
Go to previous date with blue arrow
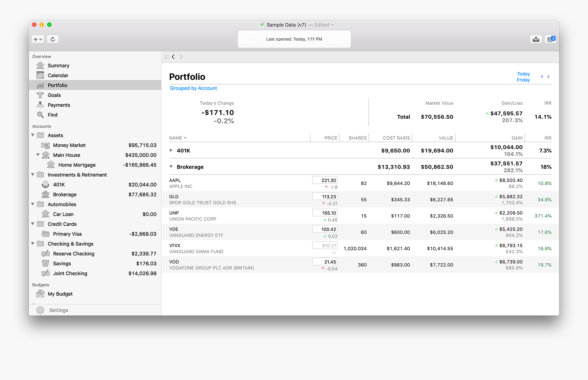(x=542, y=77)
